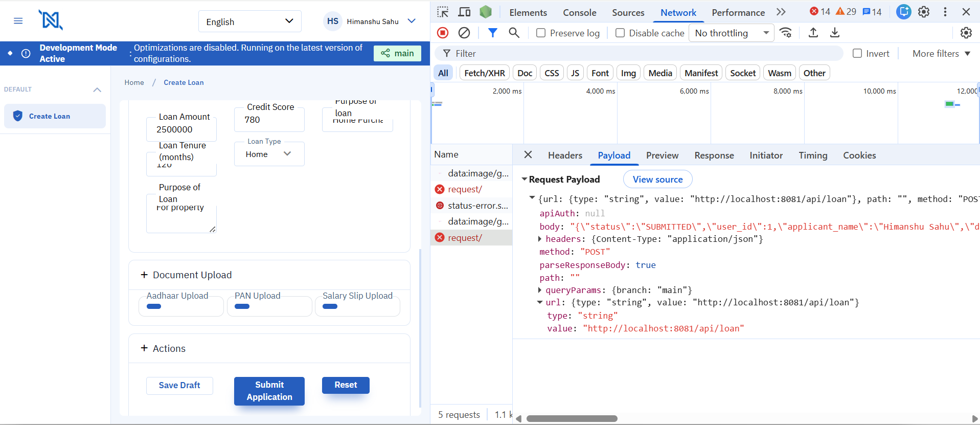Toggle the network filter funnel icon
The height and width of the screenshot is (425, 980).
492,33
